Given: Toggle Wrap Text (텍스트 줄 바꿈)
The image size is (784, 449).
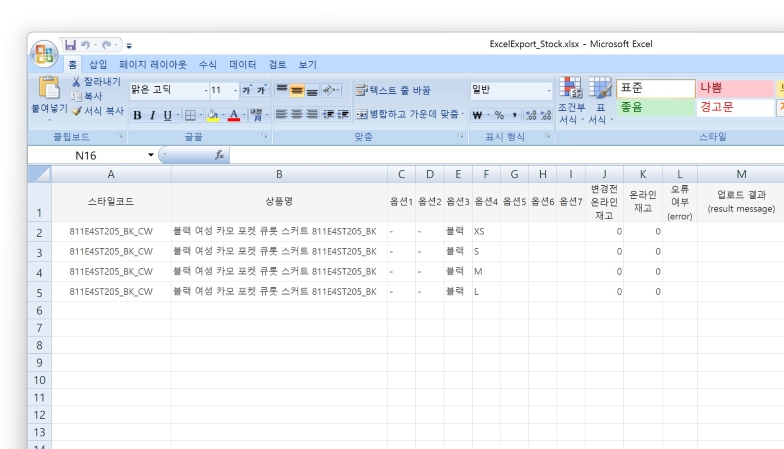Looking at the screenshot, I should (x=393, y=90).
